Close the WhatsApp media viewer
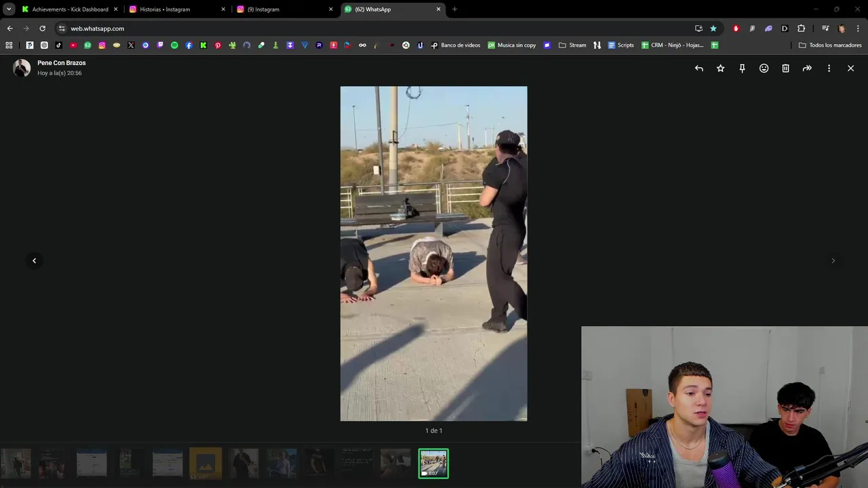Image resolution: width=868 pixels, height=488 pixels. coord(851,68)
